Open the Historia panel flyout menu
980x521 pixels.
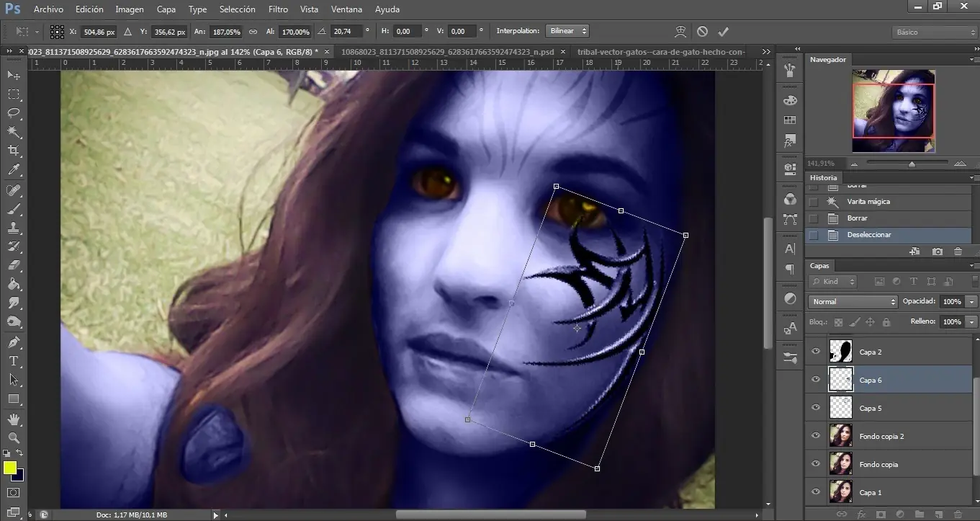(x=974, y=177)
